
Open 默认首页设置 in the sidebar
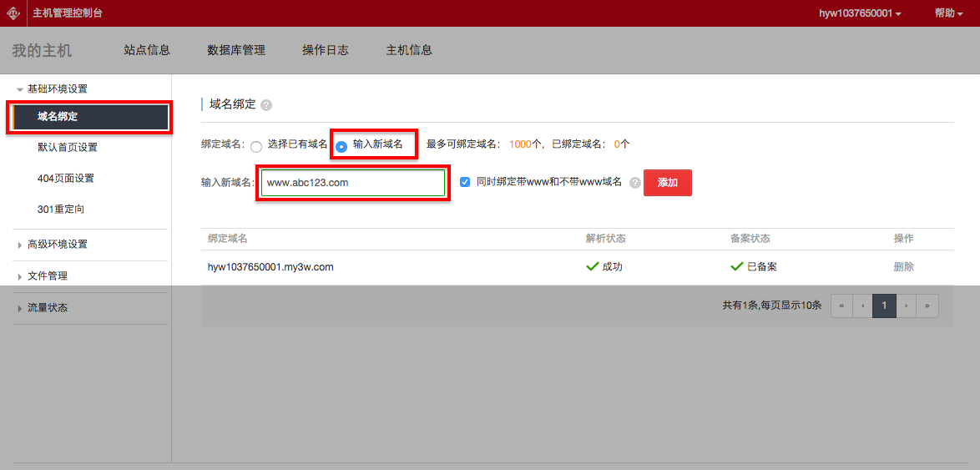pyautogui.click(x=68, y=148)
